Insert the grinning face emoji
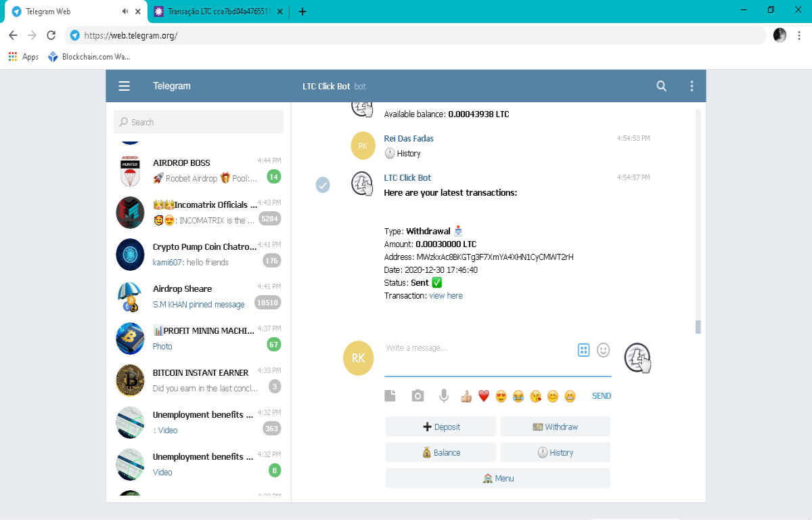This screenshot has height=520, width=812. point(570,396)
